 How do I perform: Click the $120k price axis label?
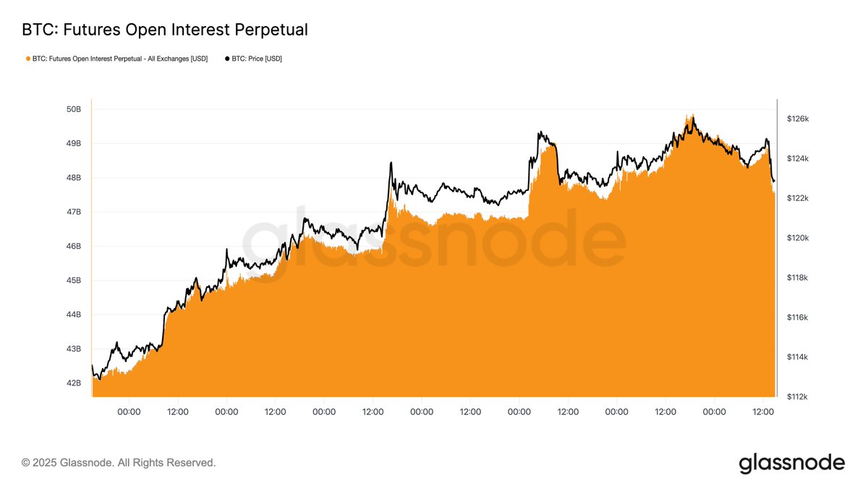pyautogui.click(x=798, y=238)
